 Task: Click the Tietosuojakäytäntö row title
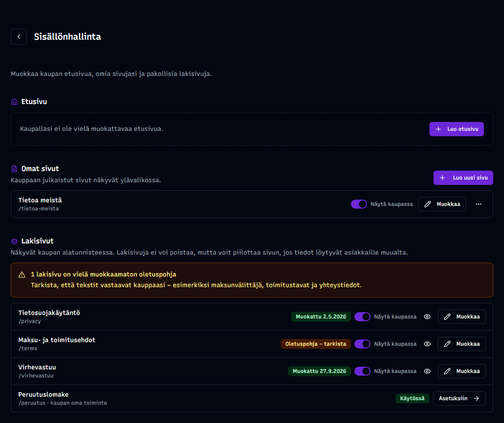tap(49, 313)
